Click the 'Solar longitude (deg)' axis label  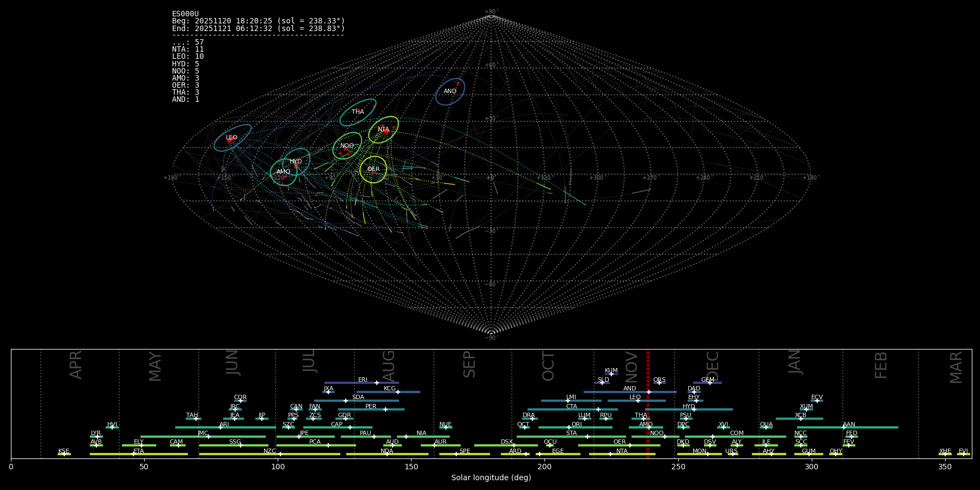(491, 478)
